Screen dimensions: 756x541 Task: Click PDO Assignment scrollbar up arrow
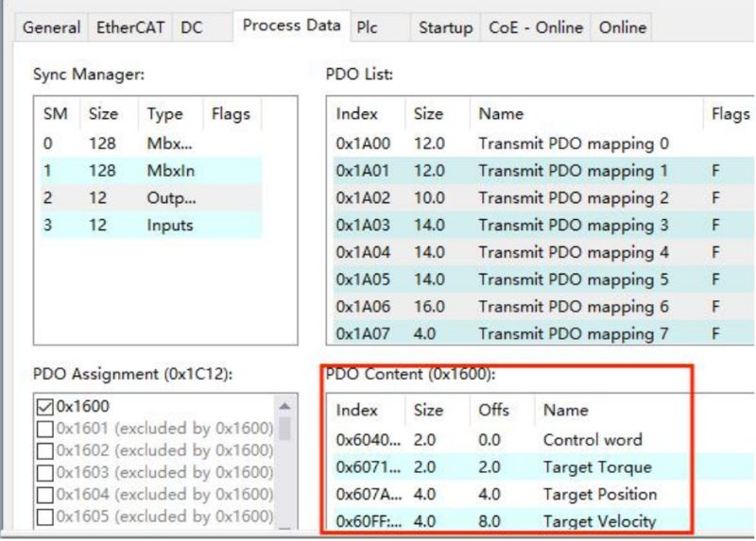pyautogui.click(x=285, y=406)
